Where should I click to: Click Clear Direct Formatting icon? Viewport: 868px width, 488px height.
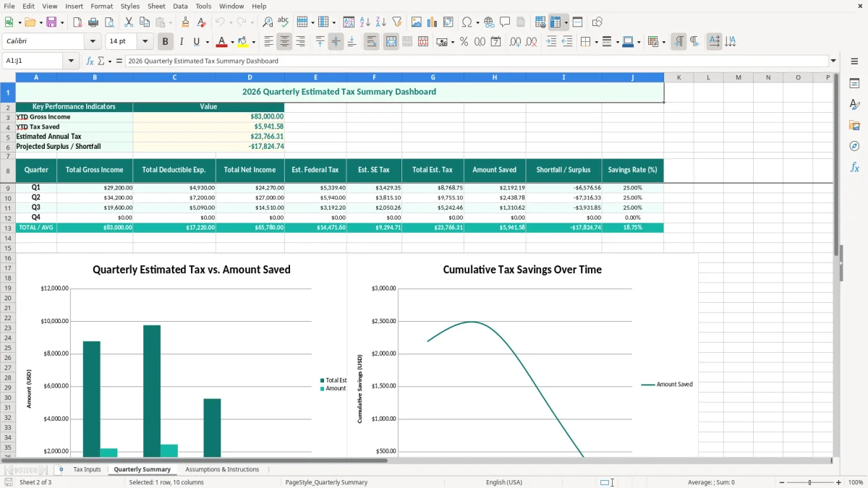click(x=200, y=22)
